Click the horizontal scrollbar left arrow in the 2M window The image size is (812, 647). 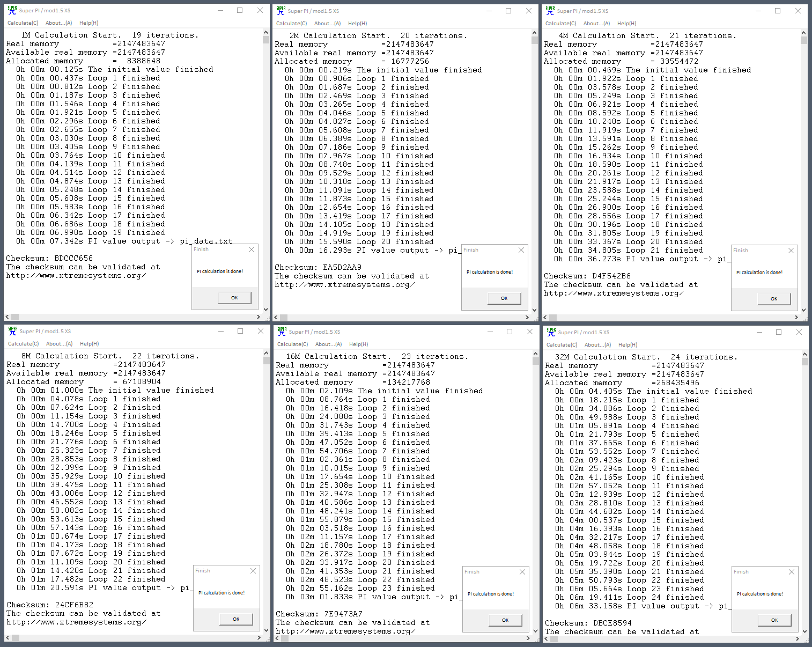(277, 318)
